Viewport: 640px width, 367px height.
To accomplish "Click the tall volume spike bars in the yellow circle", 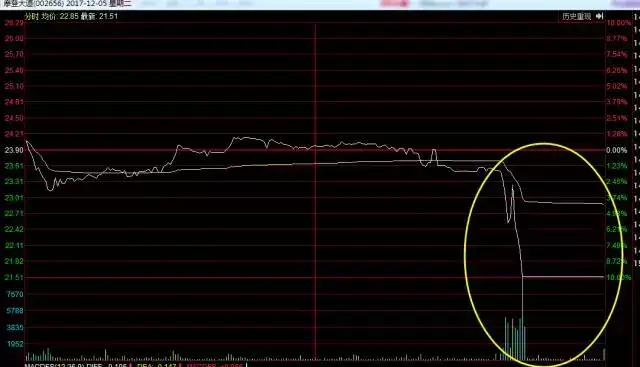I will (x=515, y=338).
